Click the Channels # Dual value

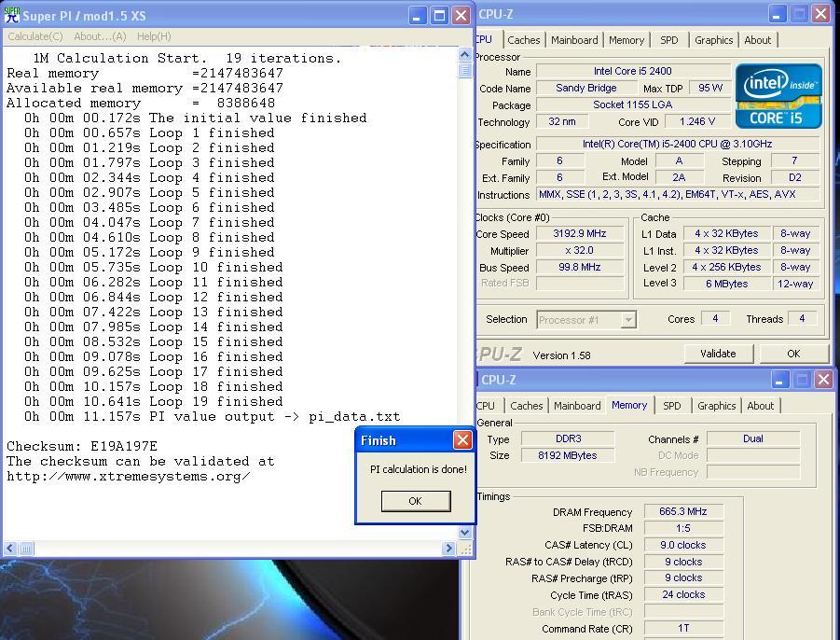tap(752, 439)
